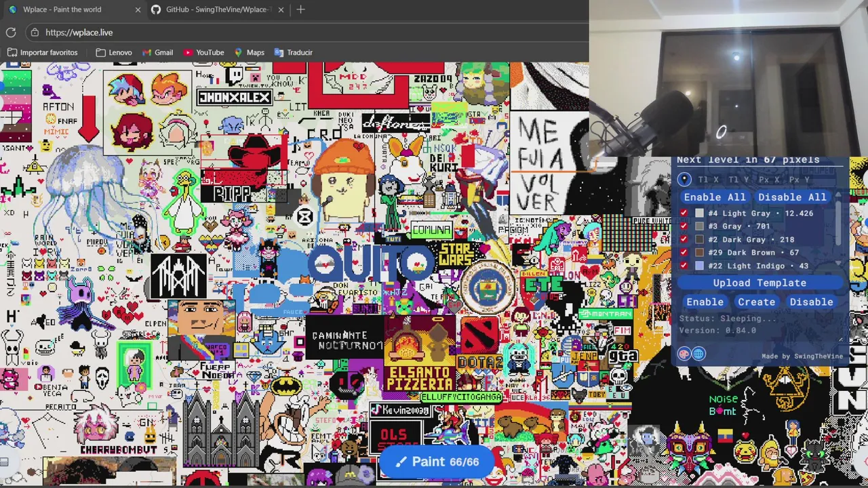Click the color list scroll-up arrow
868x488 pixels.
click(x=838, y=195)
